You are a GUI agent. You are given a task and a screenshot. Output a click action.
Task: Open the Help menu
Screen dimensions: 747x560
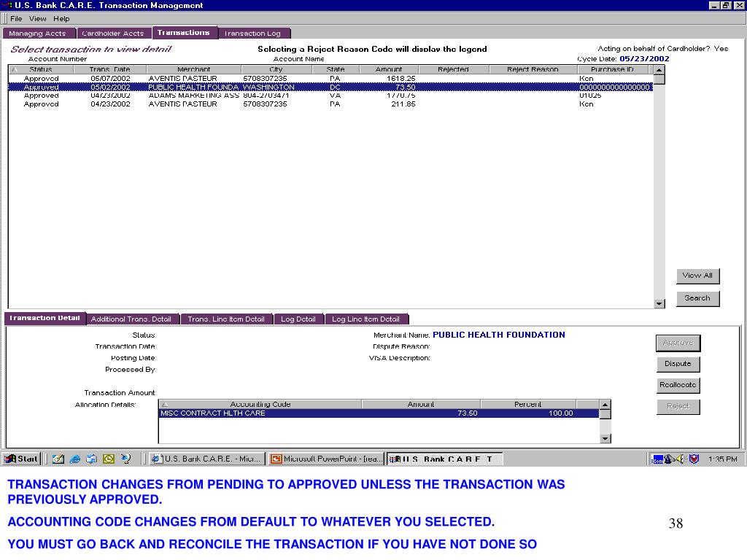pos(61,18)
